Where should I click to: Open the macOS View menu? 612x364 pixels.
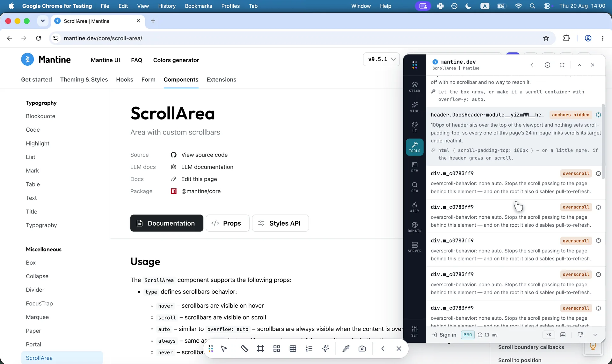pos(143,6)
